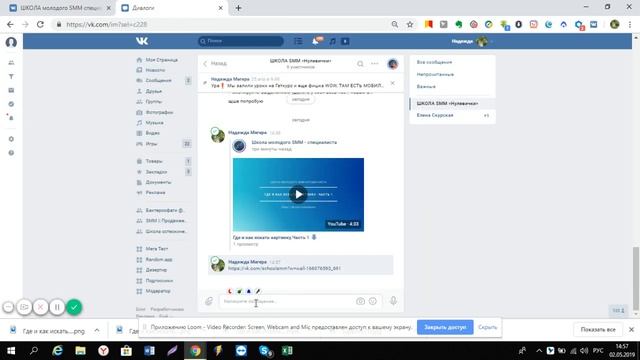This screenshot has height=360, width=640.
Task: Open the emoji smiley picker
Action: point(373,301)
